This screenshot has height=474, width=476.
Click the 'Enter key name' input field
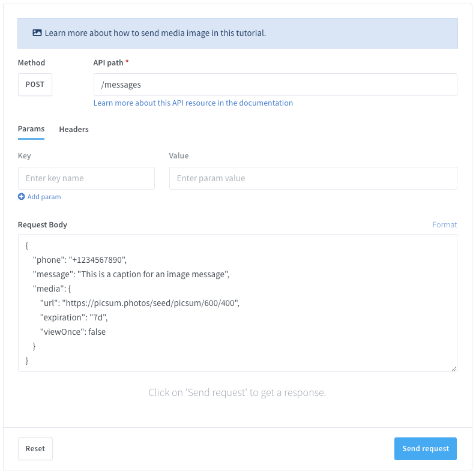(x=86, y=178)
